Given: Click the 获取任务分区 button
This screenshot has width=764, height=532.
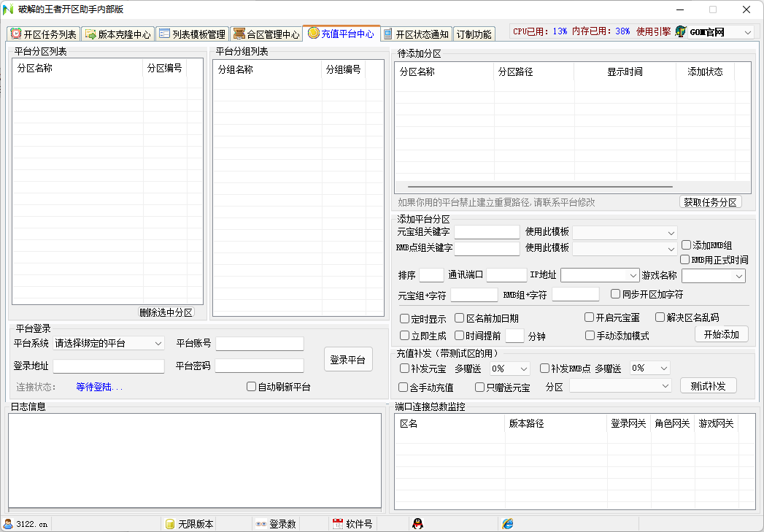Looking at the screenshot, I should 711,201.
